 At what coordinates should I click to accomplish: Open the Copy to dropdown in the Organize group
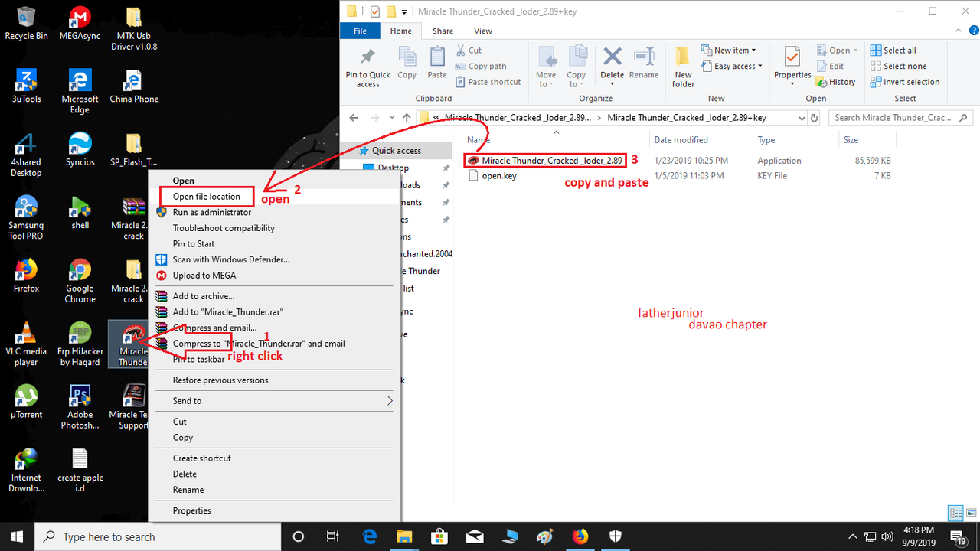point(577,67)
